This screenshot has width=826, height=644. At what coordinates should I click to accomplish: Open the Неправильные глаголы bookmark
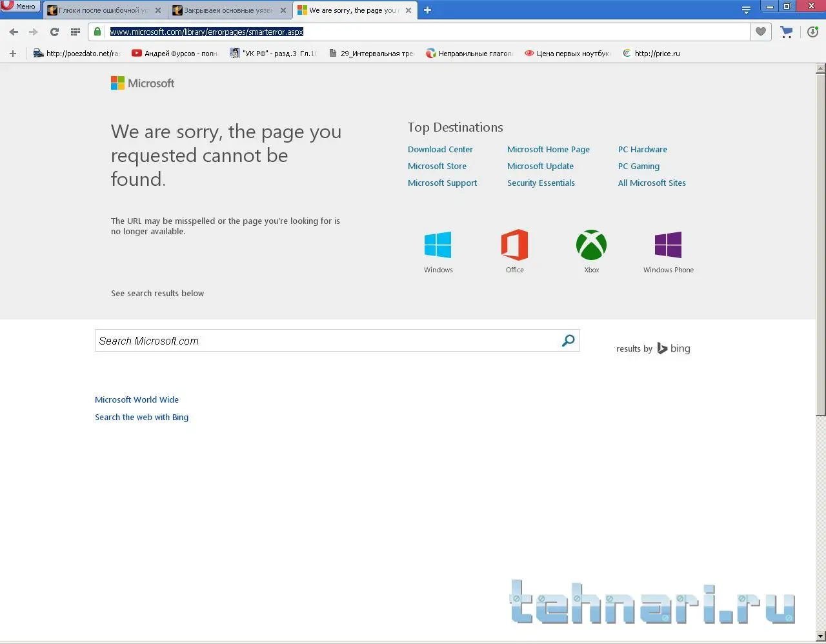pyautogui.click(x=469, y=54)
